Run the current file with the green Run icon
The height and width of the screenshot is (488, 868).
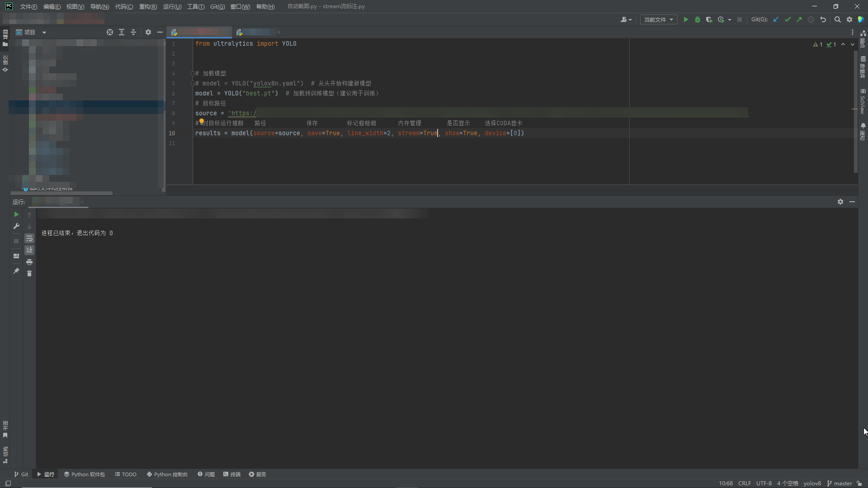point(686,19)
